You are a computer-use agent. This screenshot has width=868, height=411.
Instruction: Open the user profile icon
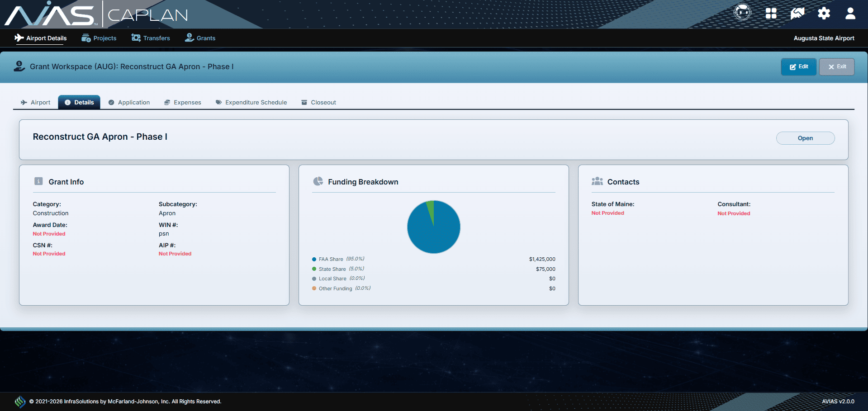click(x=850, y=14)
